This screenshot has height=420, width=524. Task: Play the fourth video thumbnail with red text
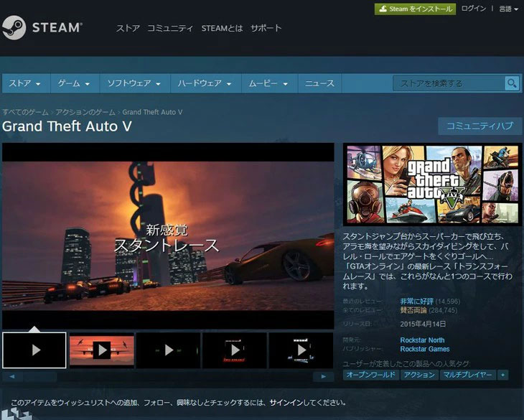[x=235, y=350]
